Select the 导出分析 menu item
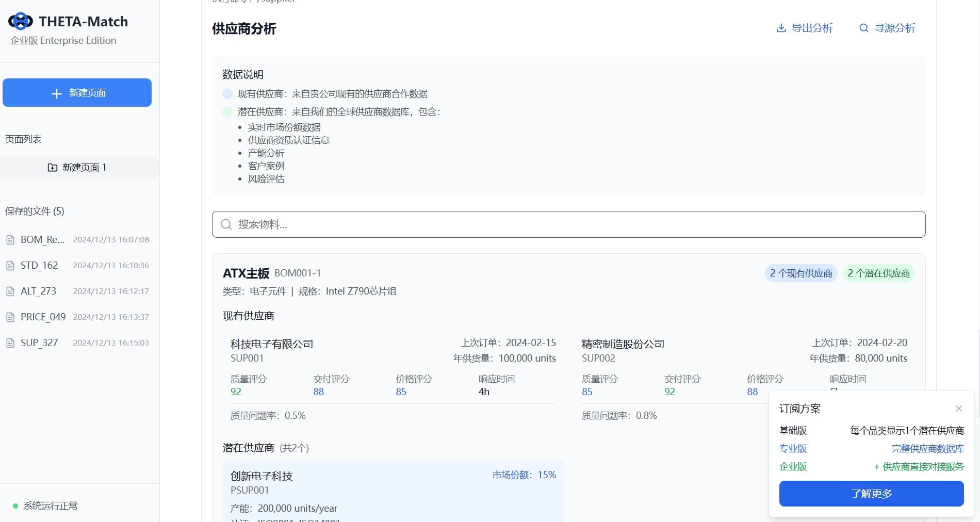Image resolution: width=980 pixels, height=522 pixels. click(x=813, y=28)
